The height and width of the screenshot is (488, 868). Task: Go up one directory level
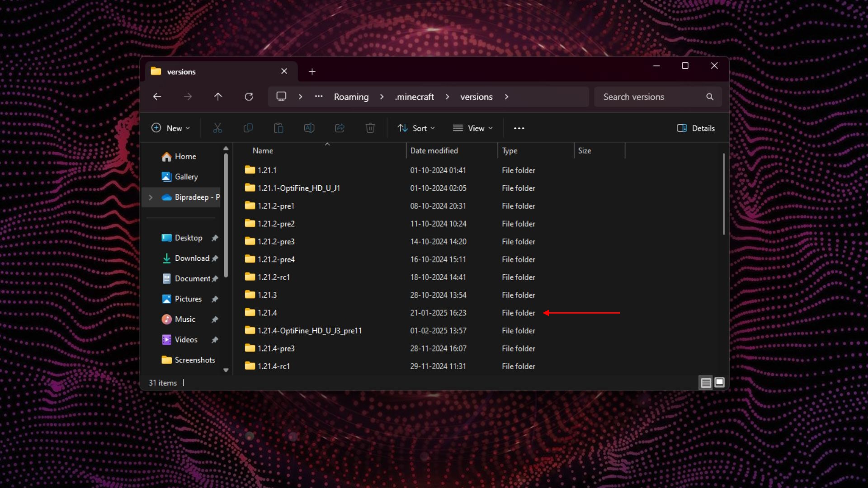pos(218,97)
